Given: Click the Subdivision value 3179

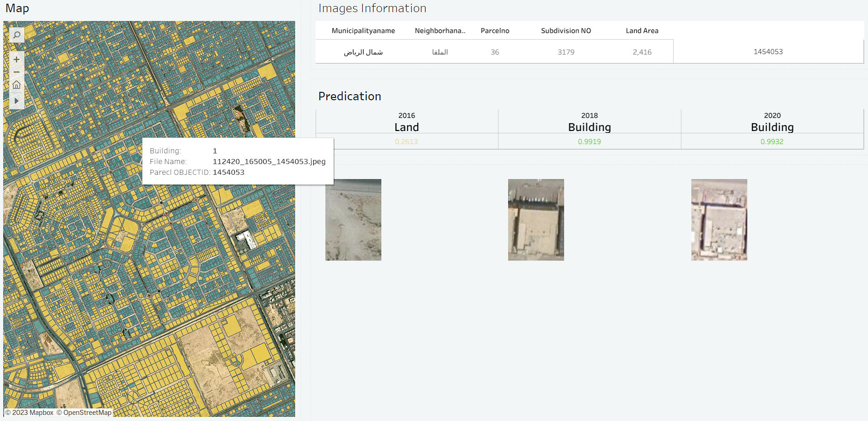Looking at the screenshot, I should 566,52.
